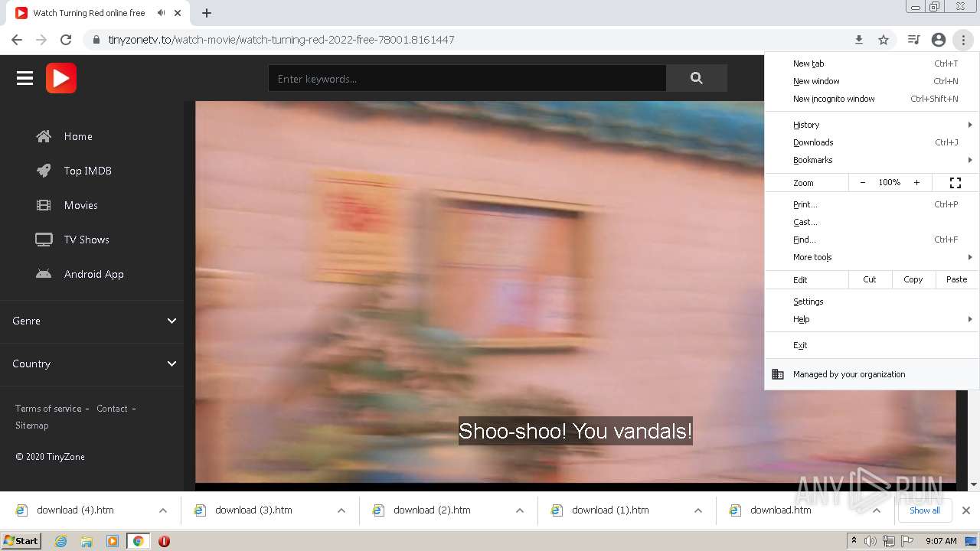The width and height of the screenshot is (980, 551).
Task: Click Cut in Edit row
Action: [x=870, y=279]
